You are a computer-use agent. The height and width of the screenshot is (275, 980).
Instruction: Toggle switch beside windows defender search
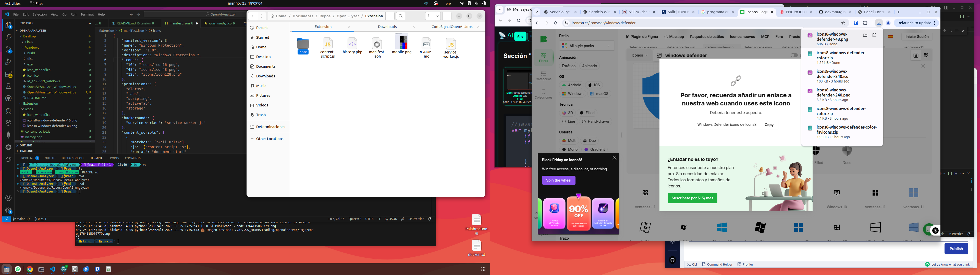[794, 56]
